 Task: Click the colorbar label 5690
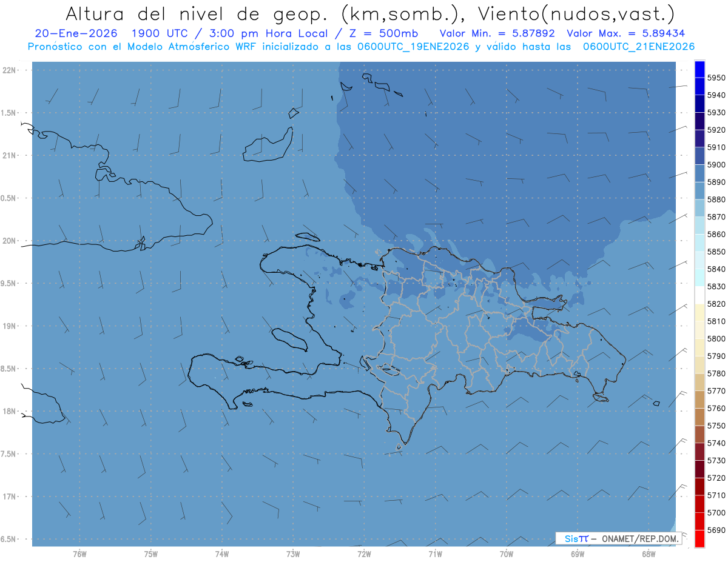[x=716, y=530]
